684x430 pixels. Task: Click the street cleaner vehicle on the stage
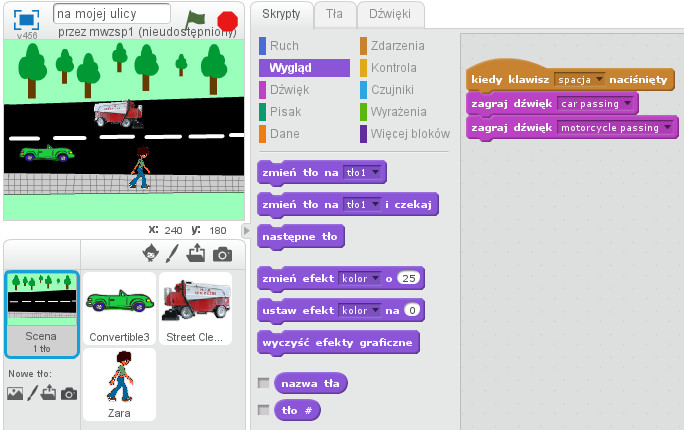point(119,114)
